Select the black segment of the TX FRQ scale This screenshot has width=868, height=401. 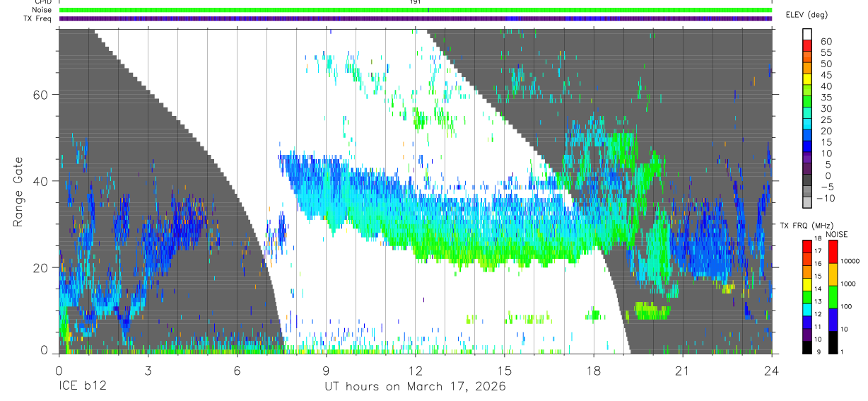coord(807,347)
